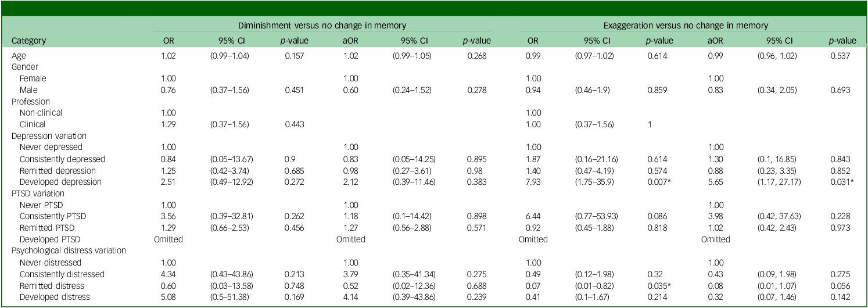The image size is (868, 308).
Task: Click Diminishment versus no change in memory header
Action: coord(322,26)
